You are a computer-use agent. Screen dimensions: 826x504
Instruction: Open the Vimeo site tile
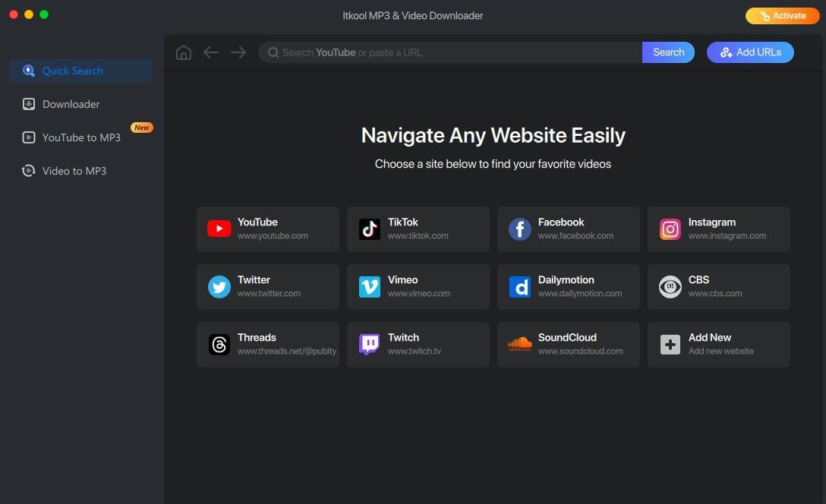[418, 286]
